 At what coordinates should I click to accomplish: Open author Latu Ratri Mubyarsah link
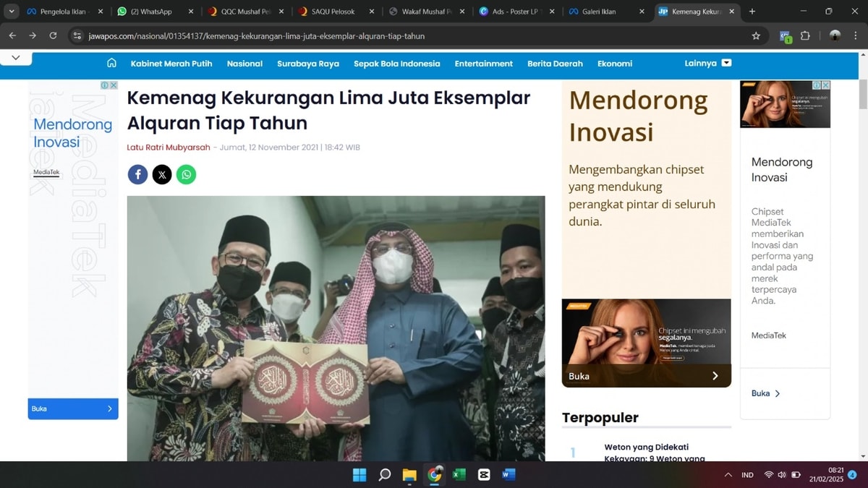pos(169,147)
